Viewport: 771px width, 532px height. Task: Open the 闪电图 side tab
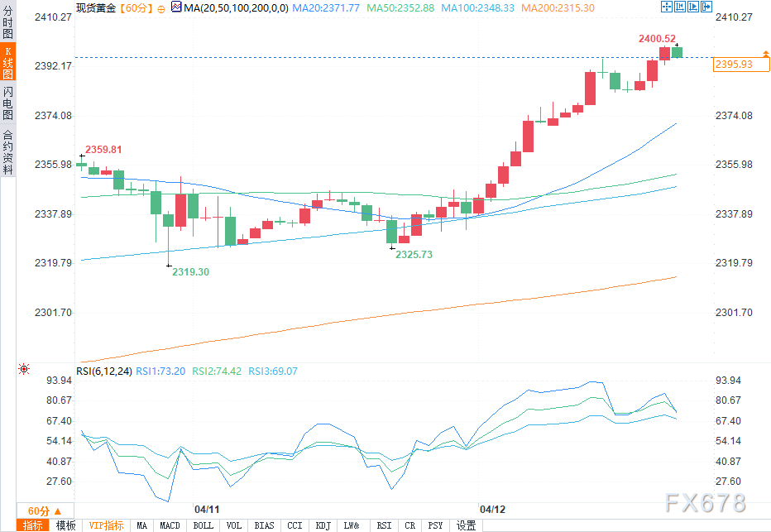click(7, 103)
